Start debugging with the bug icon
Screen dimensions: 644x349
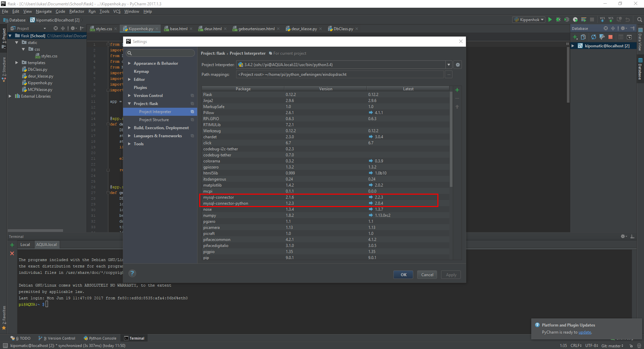[x=558, y=20]
